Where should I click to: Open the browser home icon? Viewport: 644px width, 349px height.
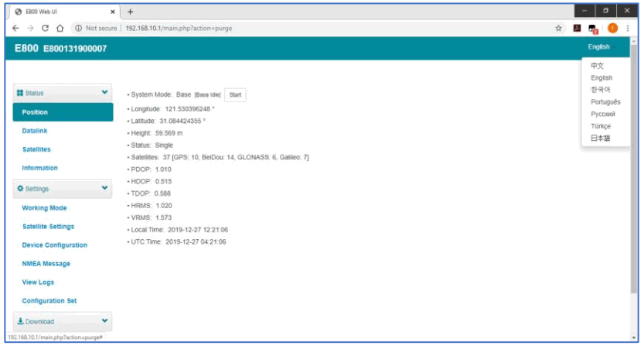60,28
